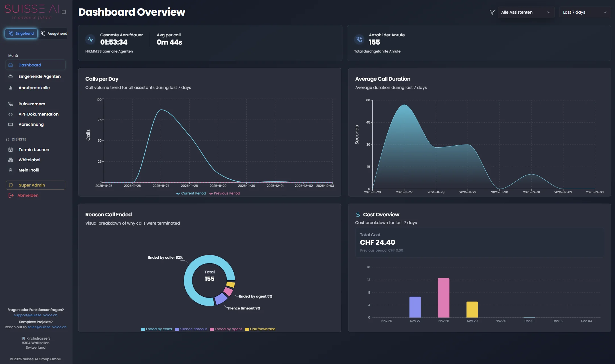Click the support@suisse-voice.ch email link
The height and width of the screenshot is (364, 615).
(35, 315)
